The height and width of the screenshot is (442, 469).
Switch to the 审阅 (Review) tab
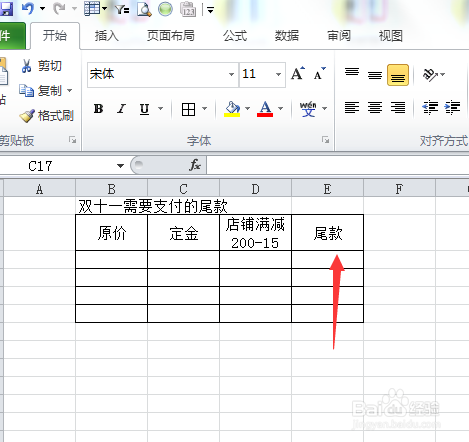[339, 36]
